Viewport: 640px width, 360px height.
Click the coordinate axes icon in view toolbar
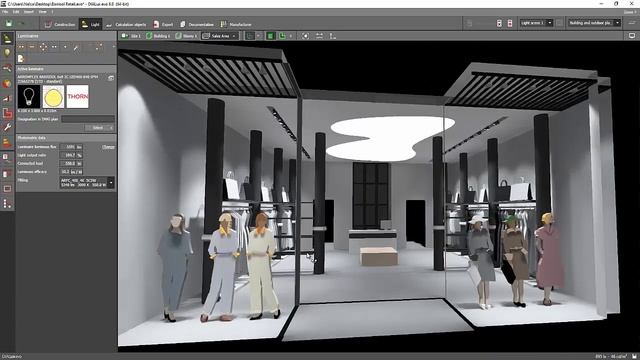tap(333, 36)
